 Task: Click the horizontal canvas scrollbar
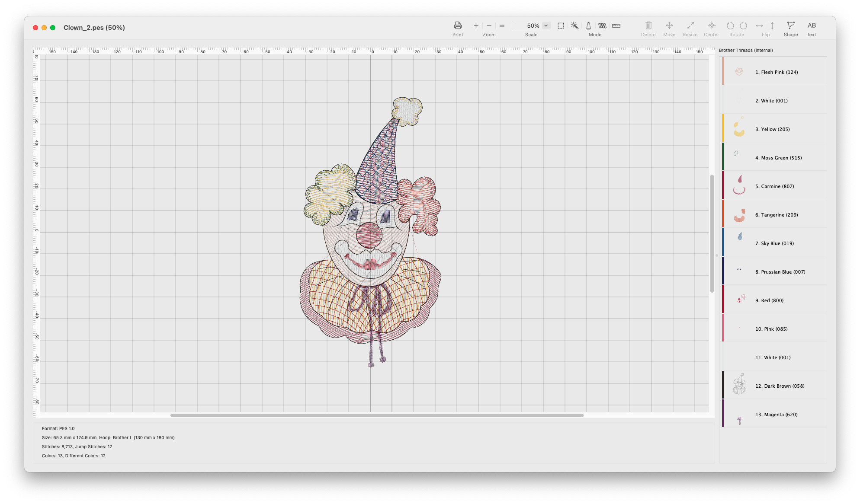pyautogui.click(x=376, y=415)
